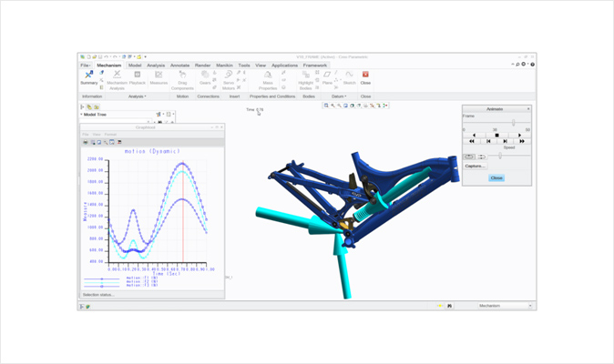The image size is (614, 364).
Task: Step to the next frame
Action: 506,141
